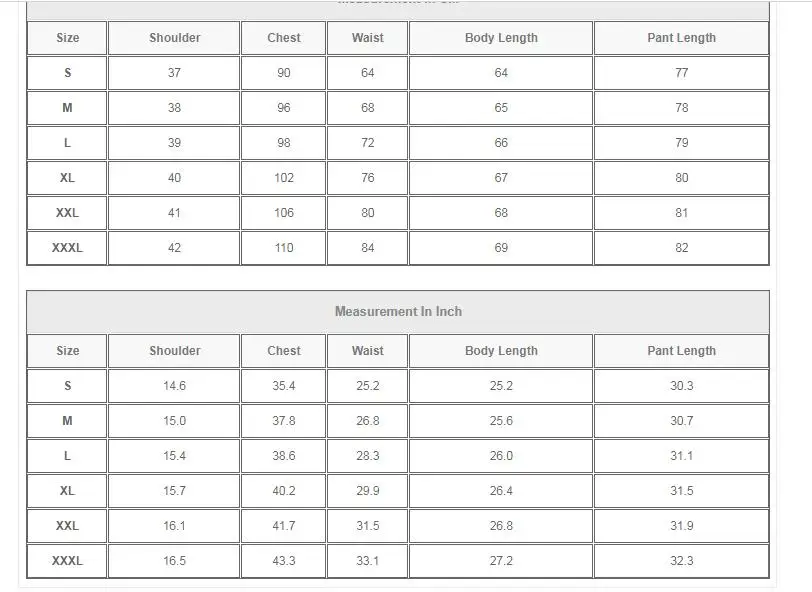Click the Waist header in inch table
This screenshot has width=812, height=592.
pyautogui.click(x=368, y=351)
